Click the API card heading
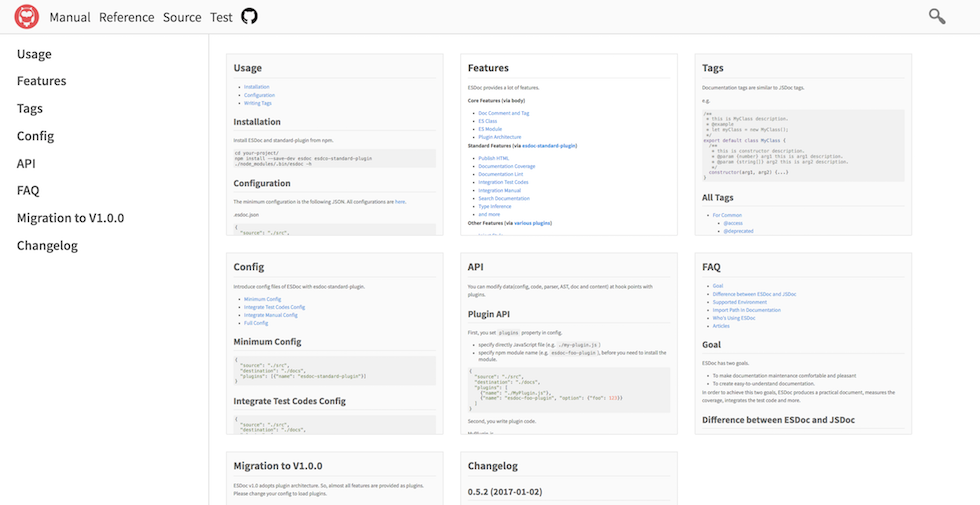 point(476,267)
